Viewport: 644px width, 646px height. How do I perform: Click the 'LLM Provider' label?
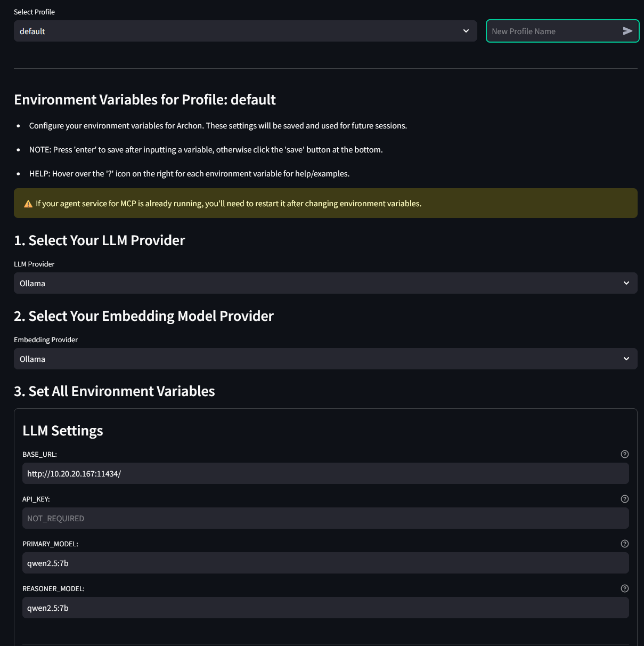34,264
